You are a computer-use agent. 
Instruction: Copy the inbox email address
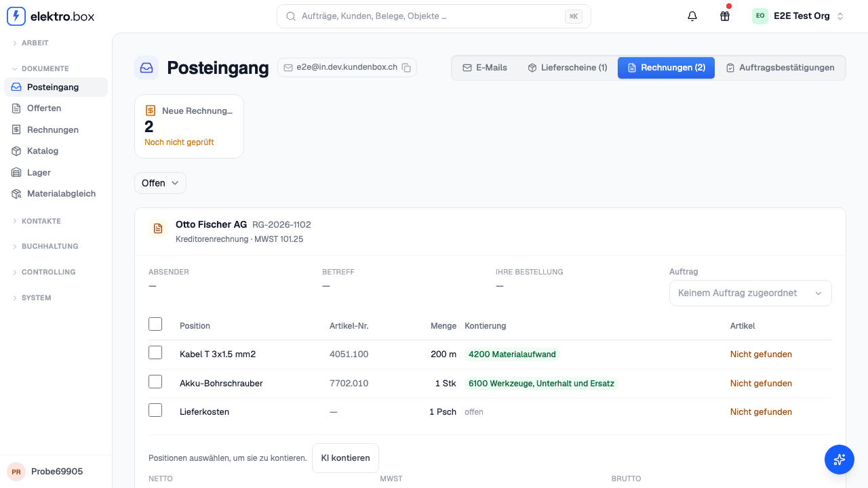[406, 68]
